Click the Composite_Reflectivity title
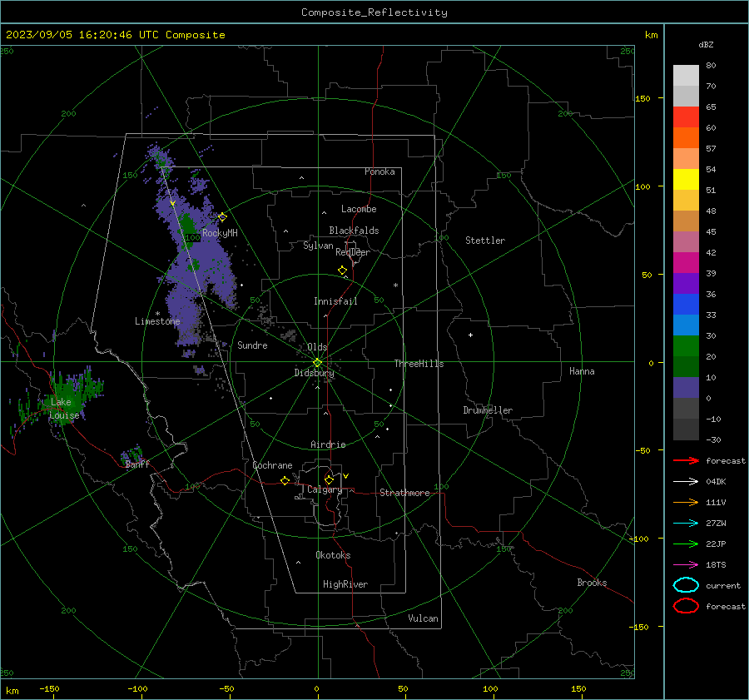 coord(374,12)
